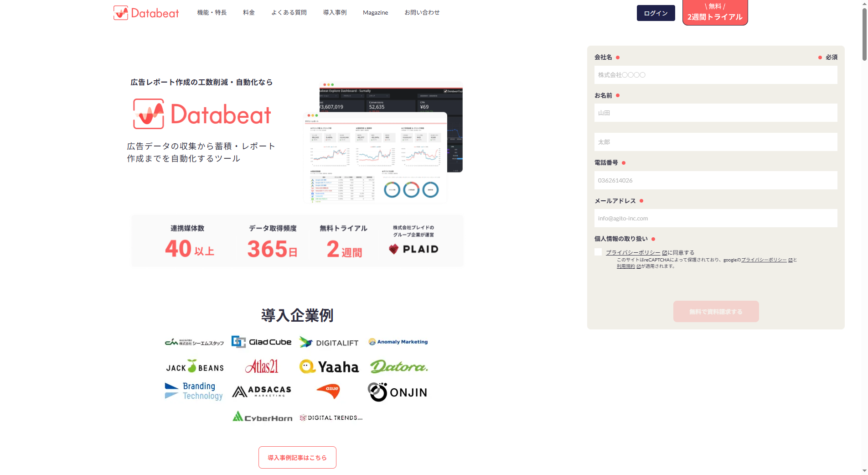The width and height of the screenshot is (868, 475).
Task: Open the 機能・特長 menu item
Action: [x=212, y=12]
